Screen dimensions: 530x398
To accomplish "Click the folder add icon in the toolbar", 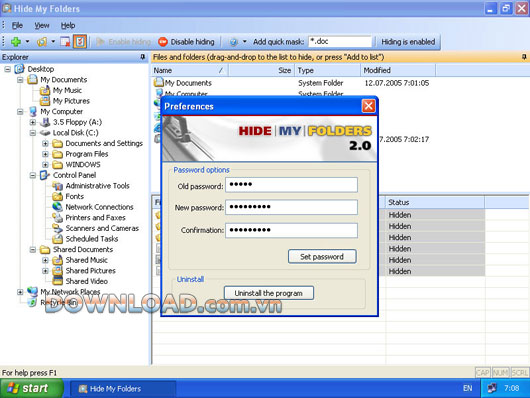I will [x=42, y=42].
